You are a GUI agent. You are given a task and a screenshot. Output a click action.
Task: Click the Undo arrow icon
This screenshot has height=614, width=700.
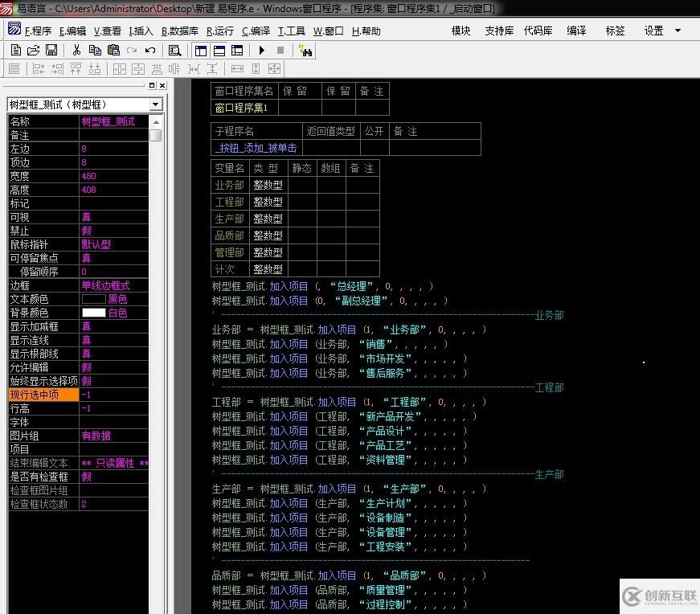(150, 50)
